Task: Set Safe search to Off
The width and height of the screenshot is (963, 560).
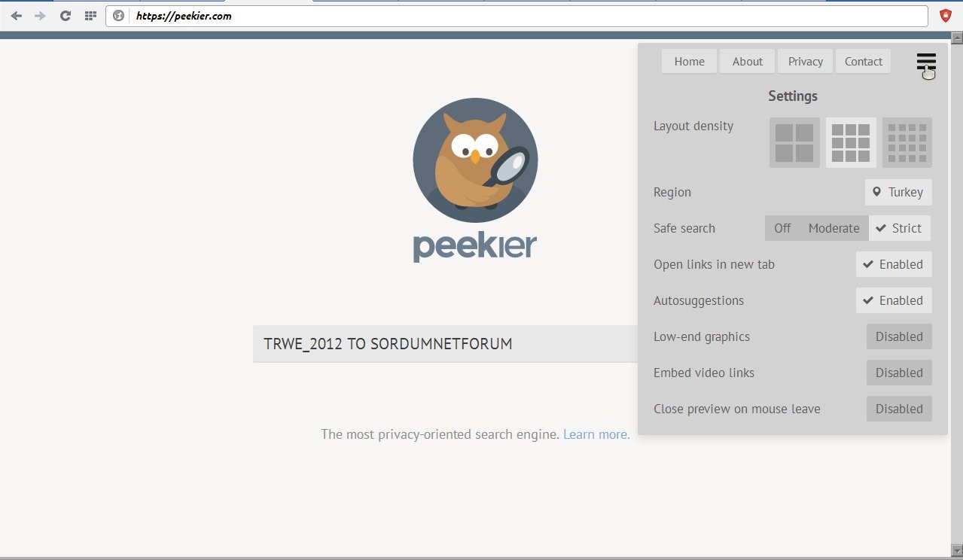Action: point(782,228)
